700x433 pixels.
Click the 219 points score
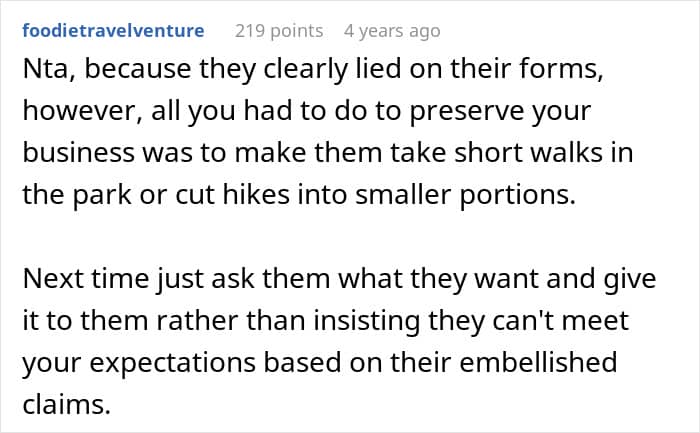point(279,31)
